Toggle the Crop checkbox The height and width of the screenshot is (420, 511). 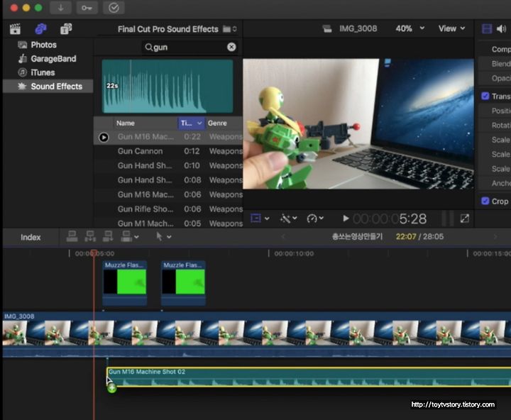485,201
